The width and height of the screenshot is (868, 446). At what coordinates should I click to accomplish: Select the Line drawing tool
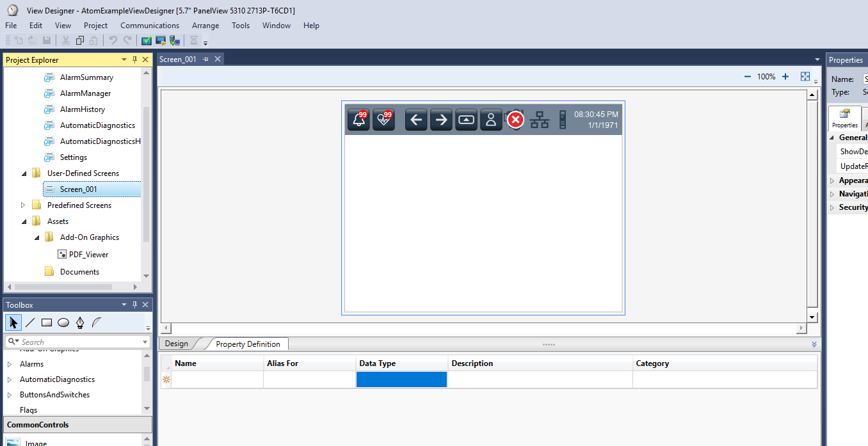pyautogui.click(x=29, y=322)
